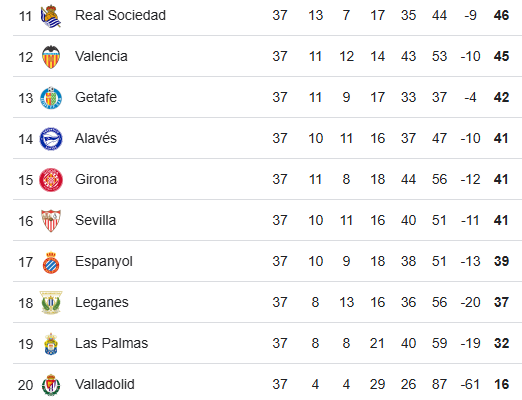The width and height of the screenshot is (522, 400).
Task: Click the Las Palmas club crest
Action: [x=51, y=344]
